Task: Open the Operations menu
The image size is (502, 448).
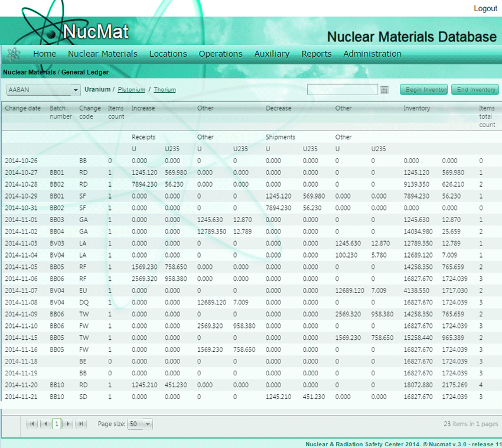Action: point(220,54)
